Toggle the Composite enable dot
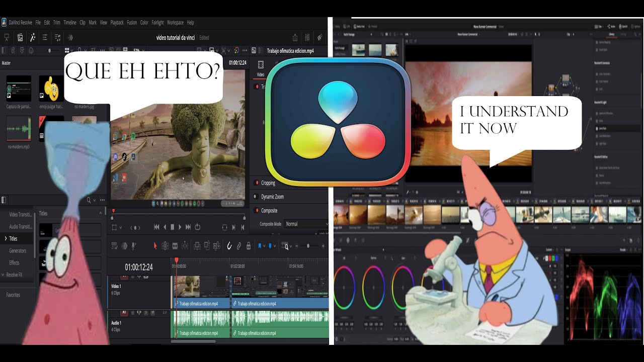The height and width of the screenshot is (362, 644). tap(256, 210)
